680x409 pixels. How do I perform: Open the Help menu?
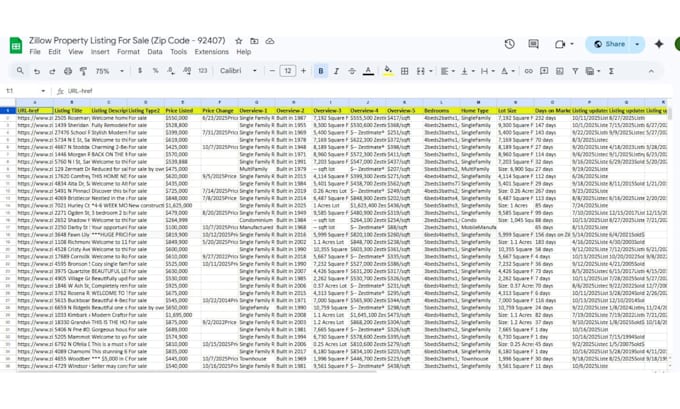243,52
